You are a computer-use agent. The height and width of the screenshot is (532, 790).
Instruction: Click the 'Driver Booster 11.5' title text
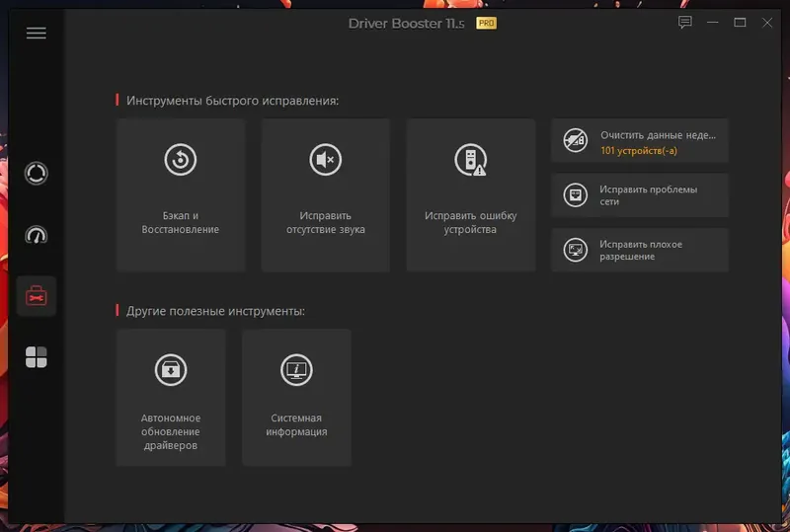click(406, 24)
